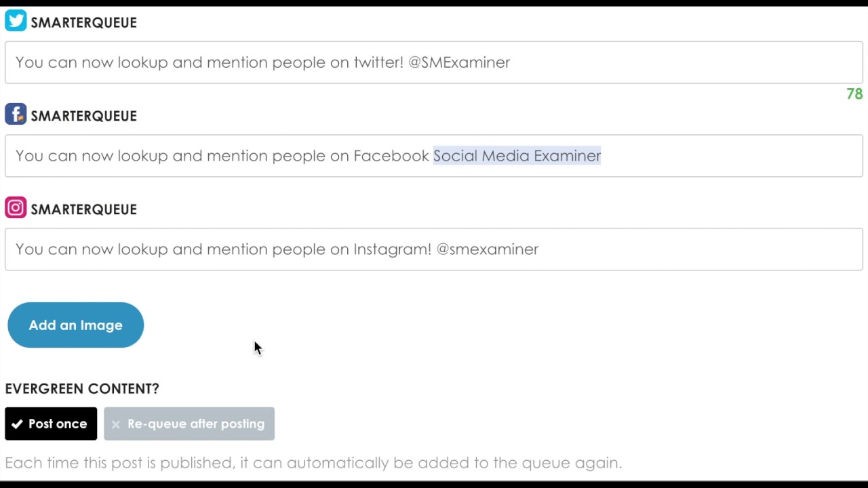Click the re-queue explanation text below the buttons
The height and width of the screenshot is (488, 868).
pos(313,463)
